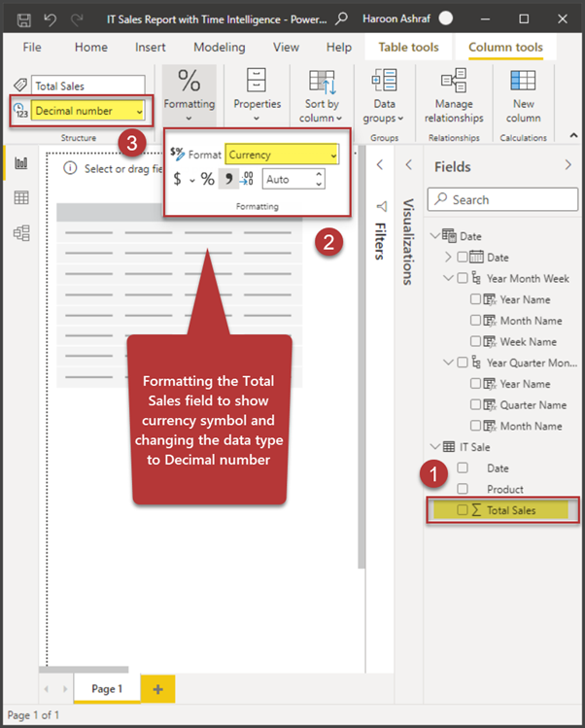The image size is (585, 728).
Task: Open the currency symbol dropdown arrow
Action: point(191,180)
